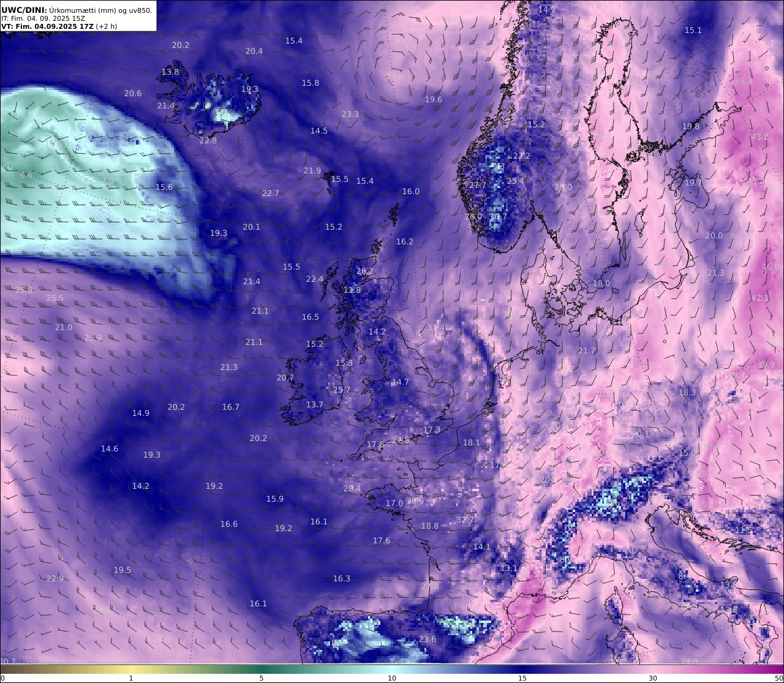Click the 16.3 map value
The width and height of the screenshot is (784, 683).
[x=342, y=579]
